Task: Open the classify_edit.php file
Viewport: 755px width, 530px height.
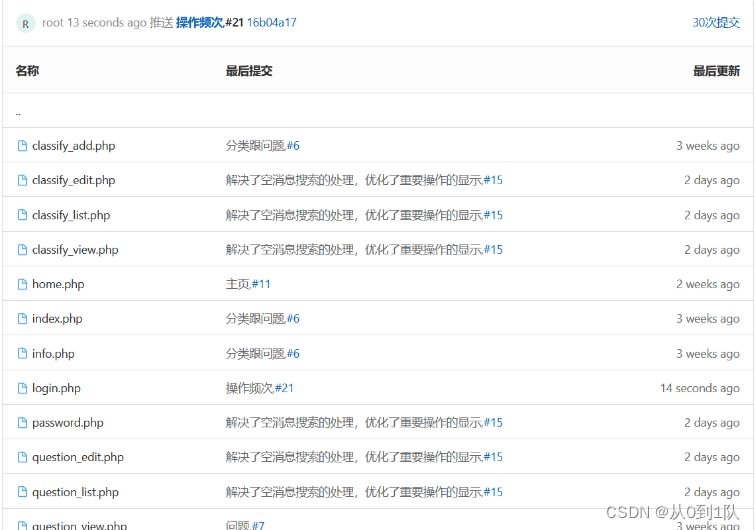Action: coord(74,181)
